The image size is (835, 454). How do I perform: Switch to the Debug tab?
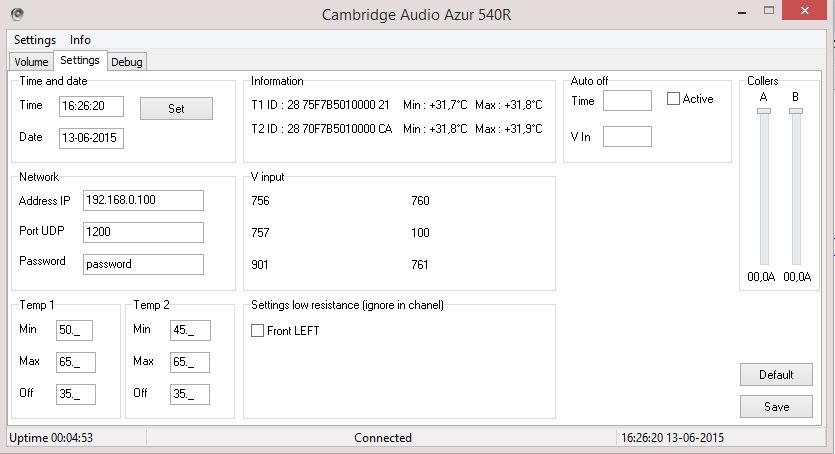click(127, 62)
